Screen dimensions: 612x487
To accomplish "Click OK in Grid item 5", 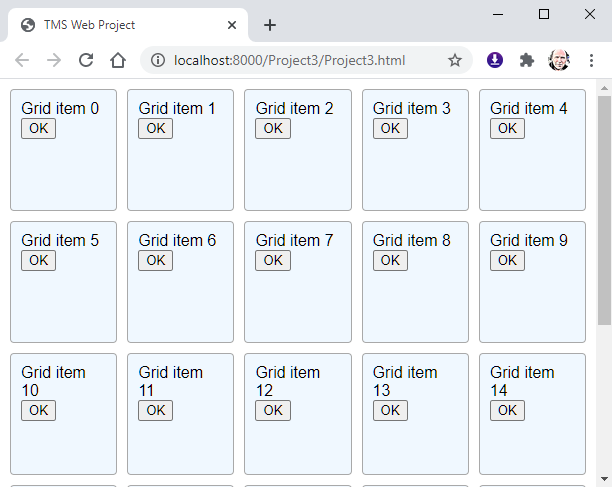I will pos(38,260).
